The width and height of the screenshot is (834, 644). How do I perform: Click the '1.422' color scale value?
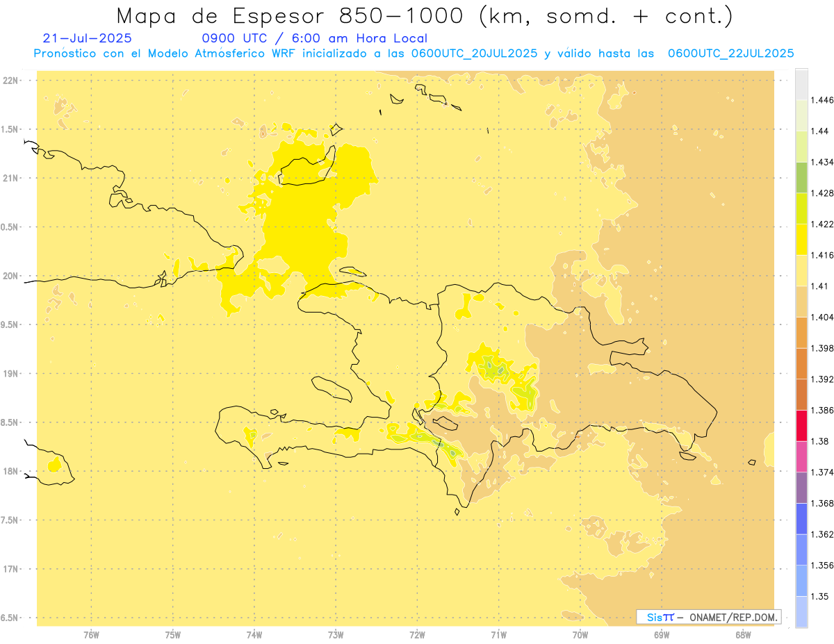click(x=822, y=224)
